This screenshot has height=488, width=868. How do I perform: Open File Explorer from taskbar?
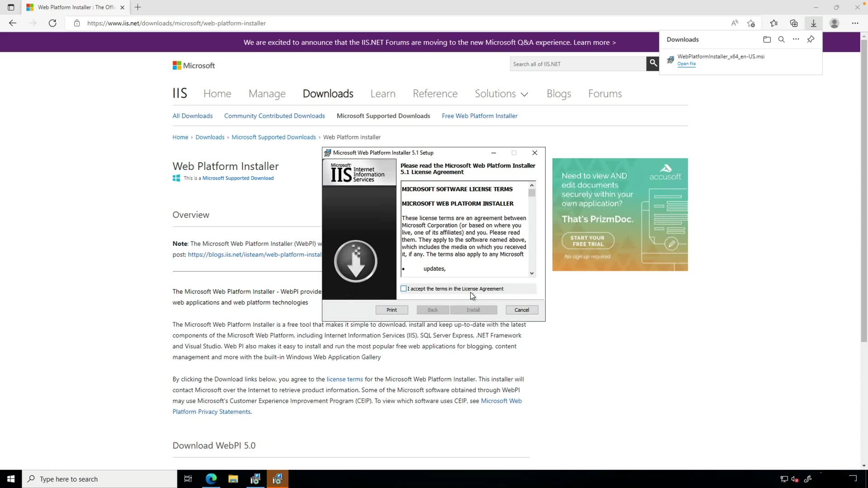(x=233, y=479)
